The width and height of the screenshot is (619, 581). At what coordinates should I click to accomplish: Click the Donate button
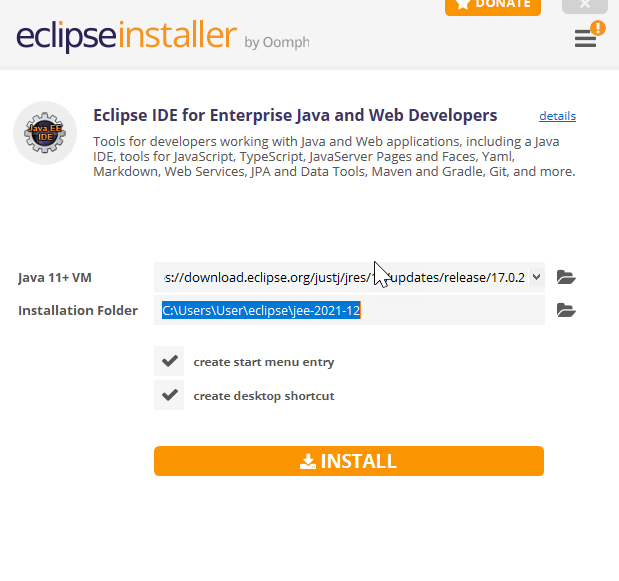[x=493, y=6]
